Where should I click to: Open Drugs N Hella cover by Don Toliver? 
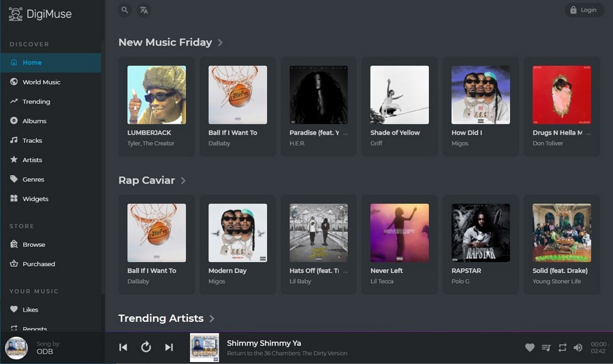(562, 95)
